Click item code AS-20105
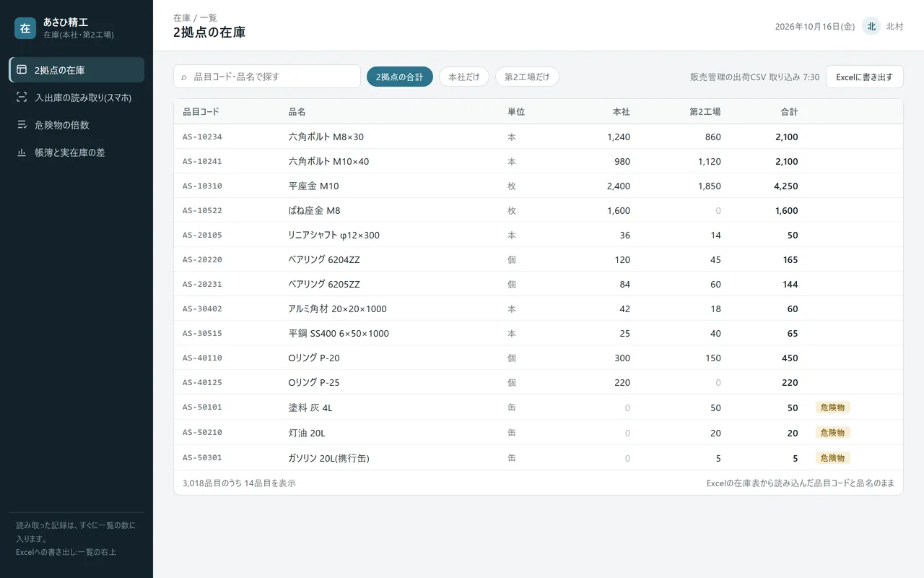924x578 pixels. (202, 235)
